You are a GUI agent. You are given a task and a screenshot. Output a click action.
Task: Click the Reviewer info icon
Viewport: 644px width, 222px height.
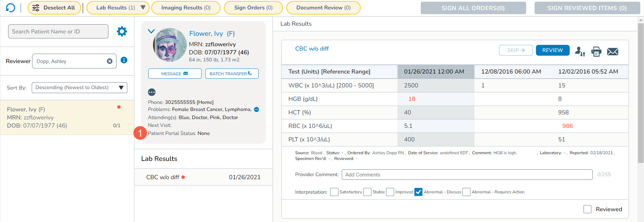[x=124, y=60]
